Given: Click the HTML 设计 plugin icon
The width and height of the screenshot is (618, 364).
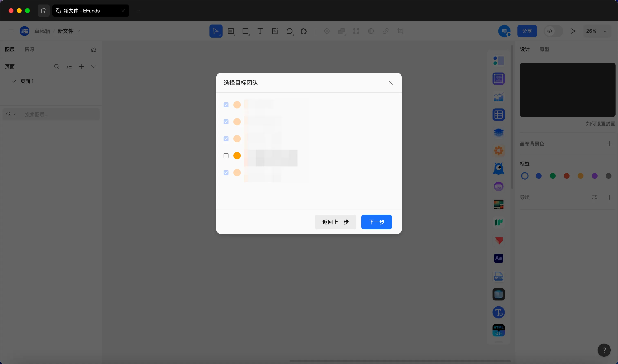Looking at the screenshot, I should (x=498, y=330).
